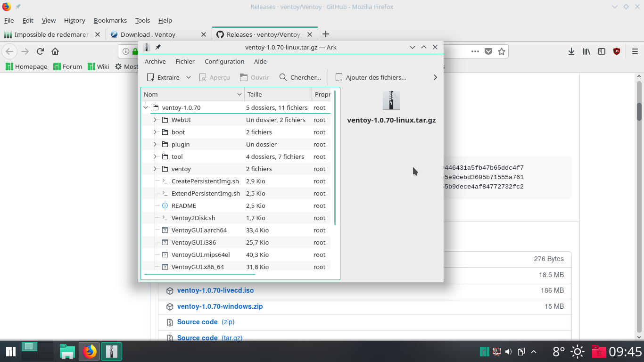Bookmark the page with star icon
Screen dimensions: 644x362
tap(502, 51)
